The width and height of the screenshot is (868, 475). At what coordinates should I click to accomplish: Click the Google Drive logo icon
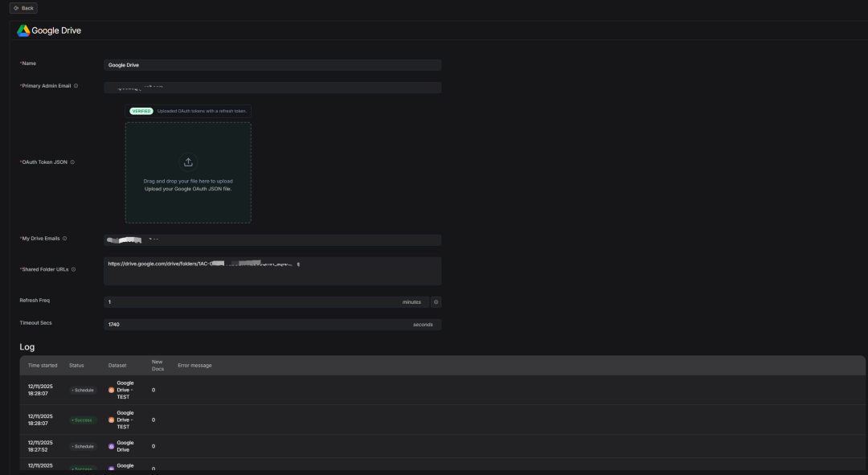point(23,31)
